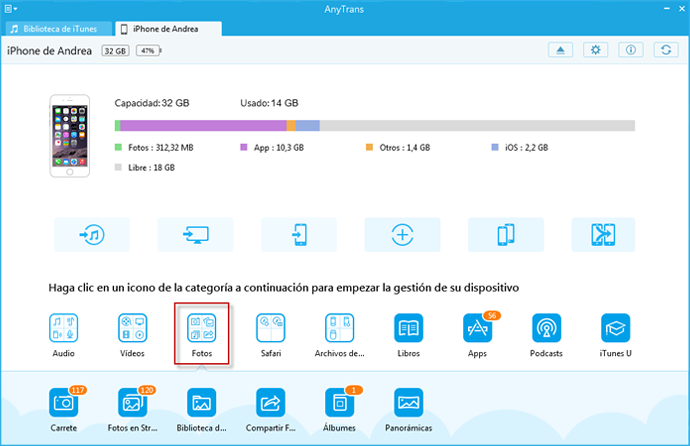Click clone device shortcut
This screenshot has width=690, height=446.
[506, 234]
